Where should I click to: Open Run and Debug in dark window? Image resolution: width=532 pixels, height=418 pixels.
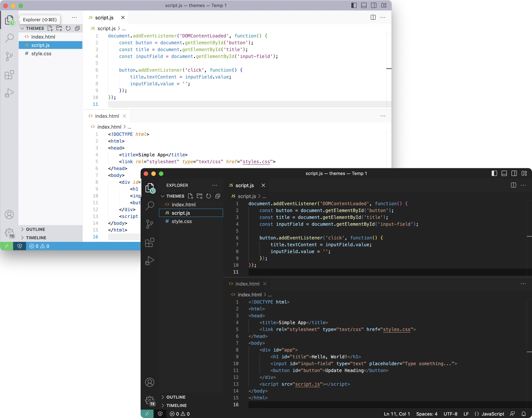150,261
